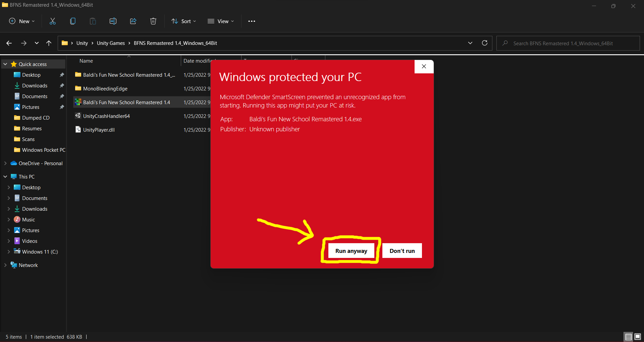Select Pictures in Quick access
The width and height of the screenshot is (644, 342).
tap(31, 107)
